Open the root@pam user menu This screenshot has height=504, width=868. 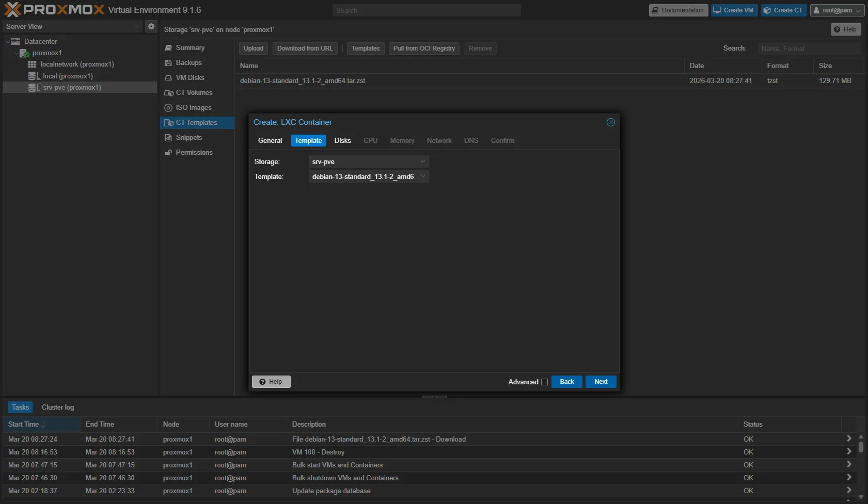coord(837,10)
